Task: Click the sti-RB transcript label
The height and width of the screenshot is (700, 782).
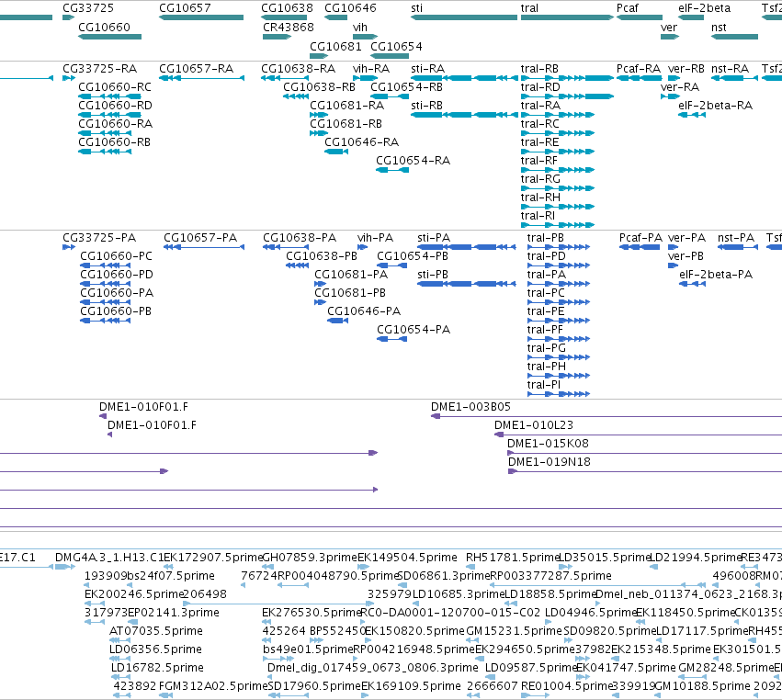Action: tap(426, 106)
